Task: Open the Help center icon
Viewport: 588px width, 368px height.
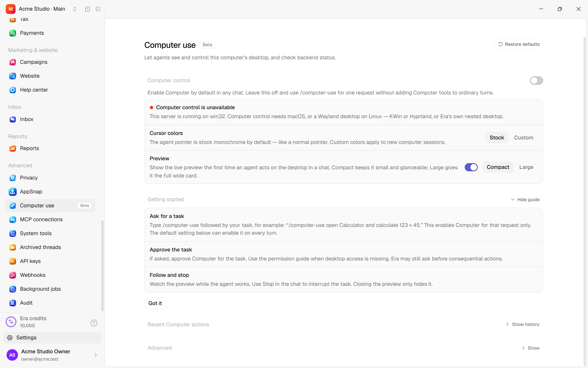Action: 13,90
